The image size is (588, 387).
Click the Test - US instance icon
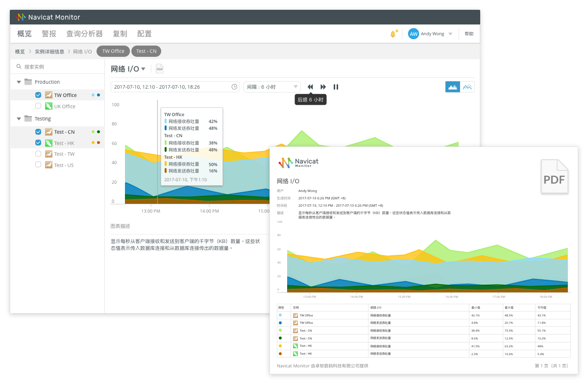pos(49,165)
